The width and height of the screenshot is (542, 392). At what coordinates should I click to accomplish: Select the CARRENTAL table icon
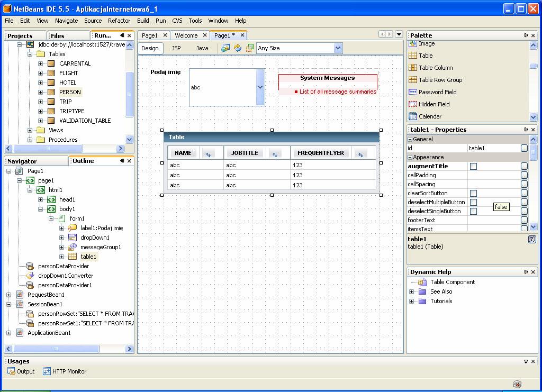pyautogui.click(x=51, y=63)
